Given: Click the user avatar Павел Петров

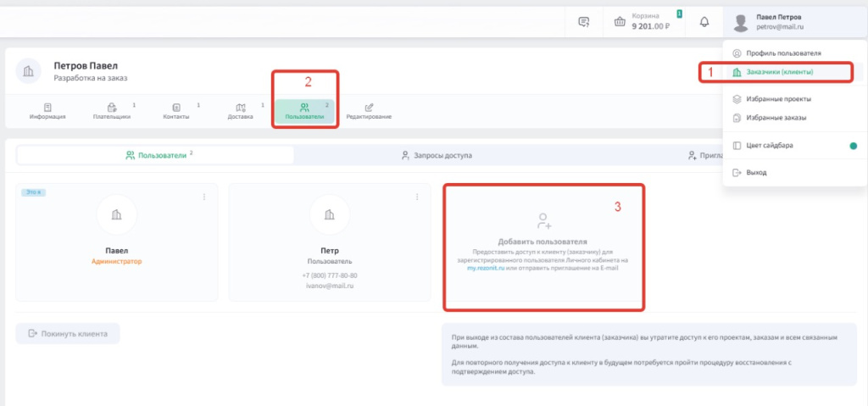Looking at the screenshot, I should 742,22.
